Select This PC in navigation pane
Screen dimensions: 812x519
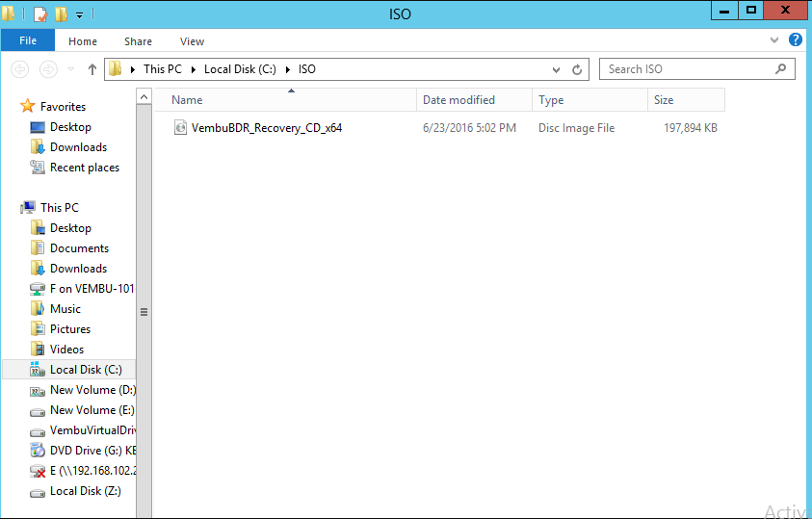click(60, 207)
